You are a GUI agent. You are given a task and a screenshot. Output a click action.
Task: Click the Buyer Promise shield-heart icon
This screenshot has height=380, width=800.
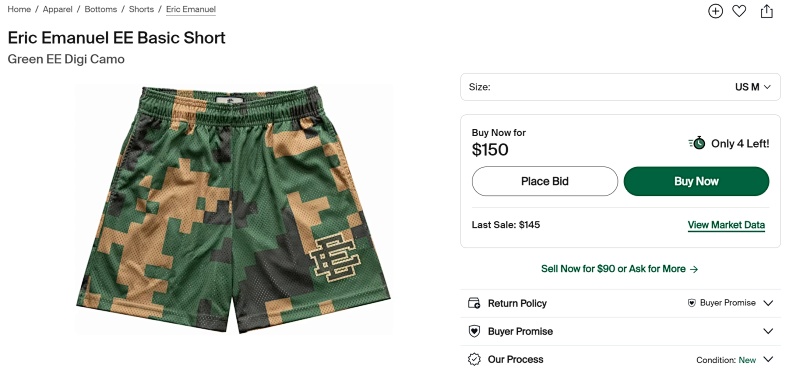(474, 331)
